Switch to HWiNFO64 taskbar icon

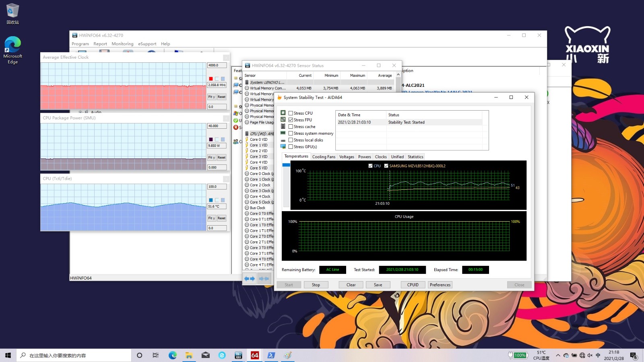click(x=238, y=355)
